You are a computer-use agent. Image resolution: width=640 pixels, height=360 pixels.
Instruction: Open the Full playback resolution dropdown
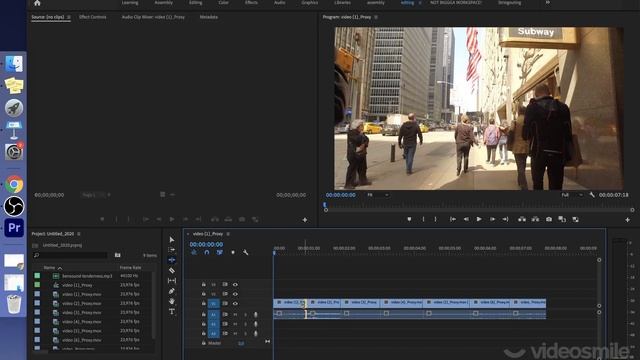click(572, 195)
